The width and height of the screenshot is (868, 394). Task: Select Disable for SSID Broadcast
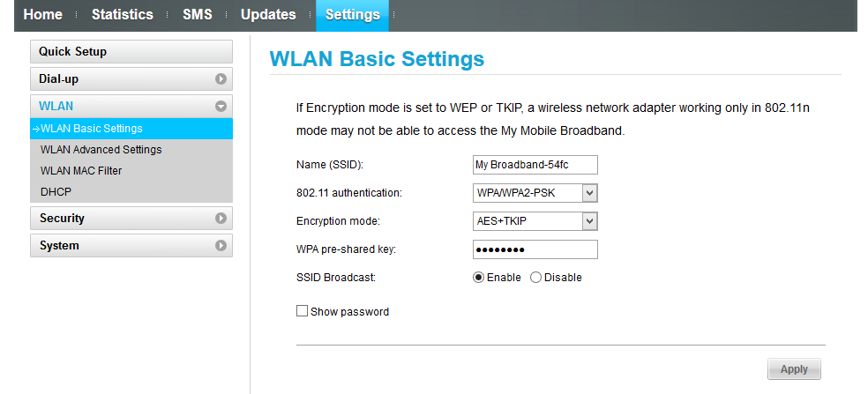[535, 278]
